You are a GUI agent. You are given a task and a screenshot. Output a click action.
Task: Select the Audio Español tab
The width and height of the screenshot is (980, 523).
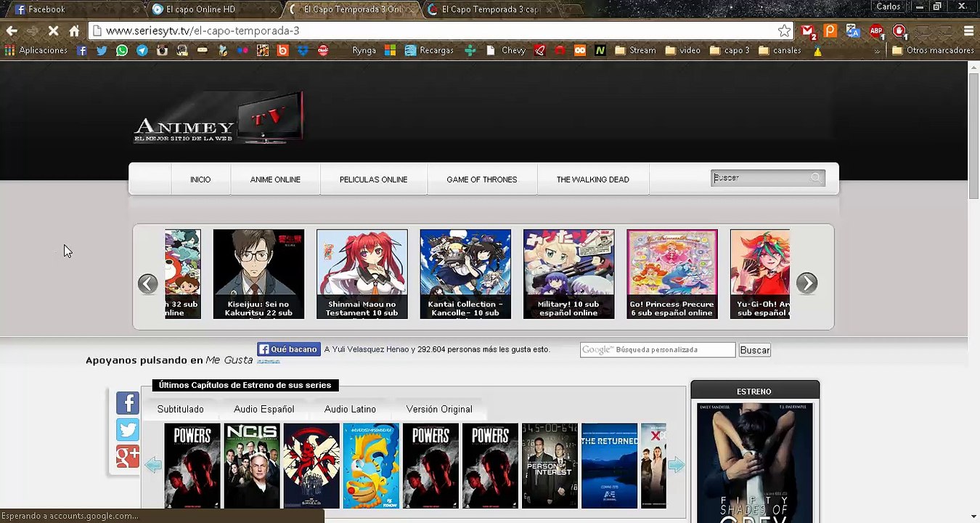264,410
